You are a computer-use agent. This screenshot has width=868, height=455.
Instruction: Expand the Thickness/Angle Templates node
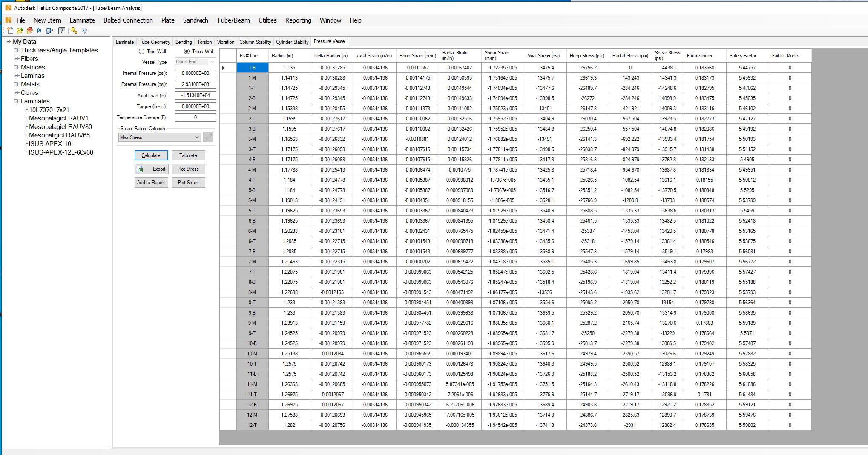point(16,50)
